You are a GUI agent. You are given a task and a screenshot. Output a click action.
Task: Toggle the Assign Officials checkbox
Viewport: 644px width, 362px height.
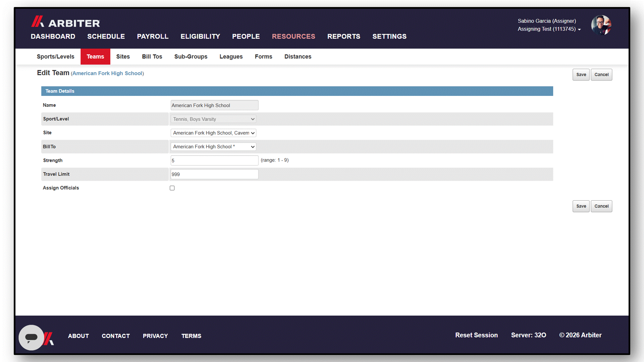(x=172, y=188)
